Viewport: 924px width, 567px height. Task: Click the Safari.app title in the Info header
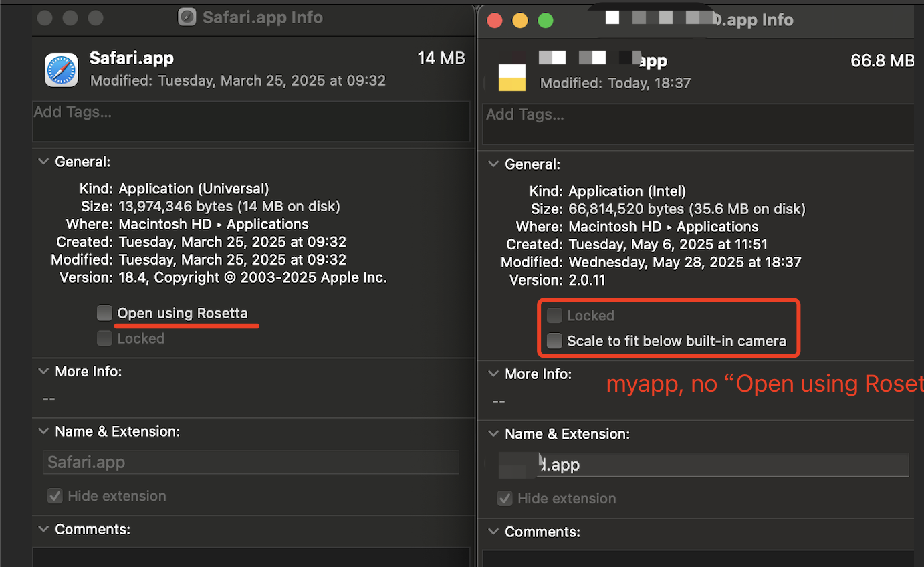132,58
